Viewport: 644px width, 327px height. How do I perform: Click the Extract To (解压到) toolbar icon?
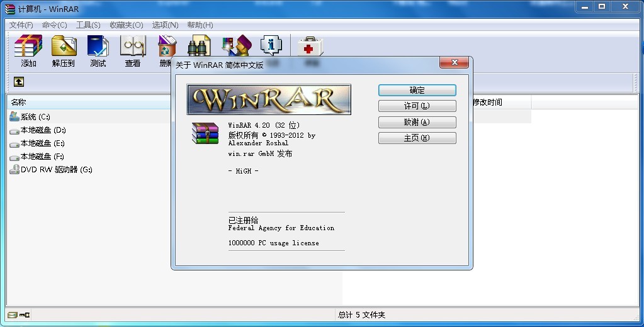pos(63,47)
